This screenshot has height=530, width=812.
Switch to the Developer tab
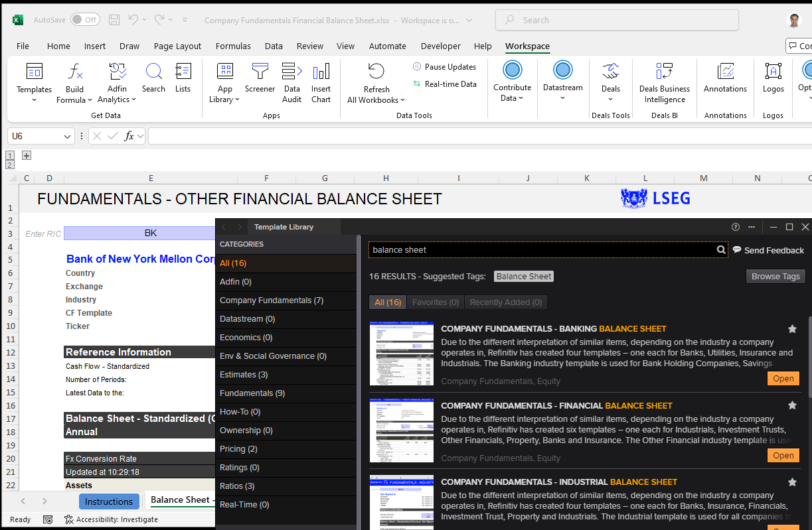tap(441, 46)
